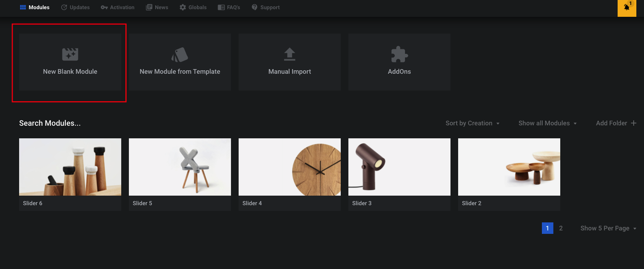The width and height of the screenshot is (644, 269).
Task: Open the Slider 2 bowls thumbnail
Action: (x=509, y=167)
